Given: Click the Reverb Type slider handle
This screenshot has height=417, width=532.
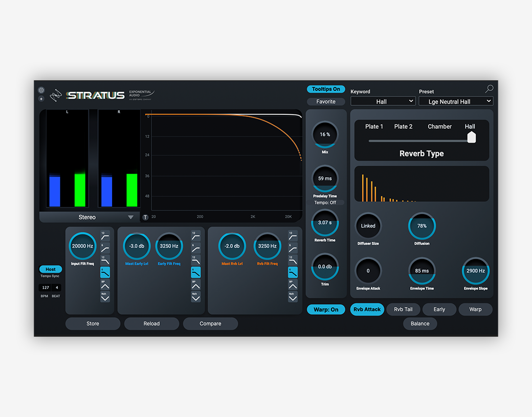Looking at the screenshot, I should pos(471,137).
